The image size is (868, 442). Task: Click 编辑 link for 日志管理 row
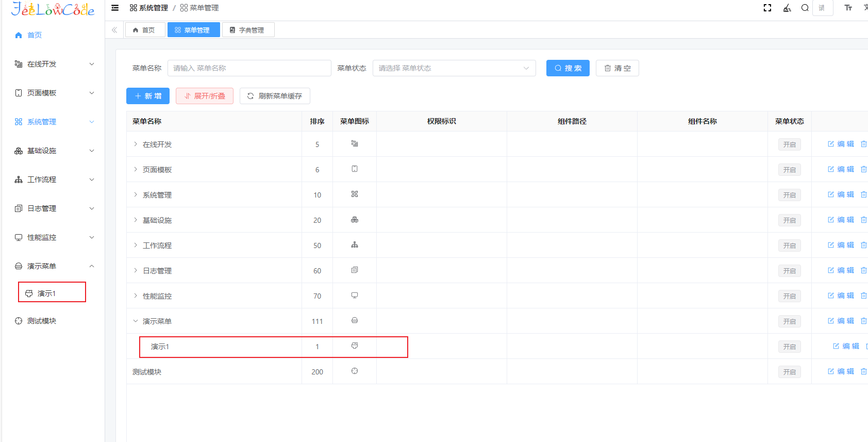[841, 270]
